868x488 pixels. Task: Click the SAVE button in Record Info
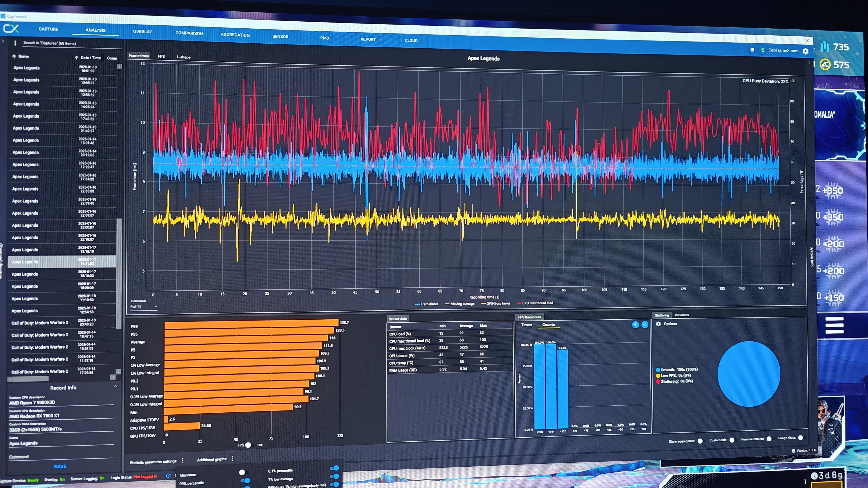[x=60, y=466]
